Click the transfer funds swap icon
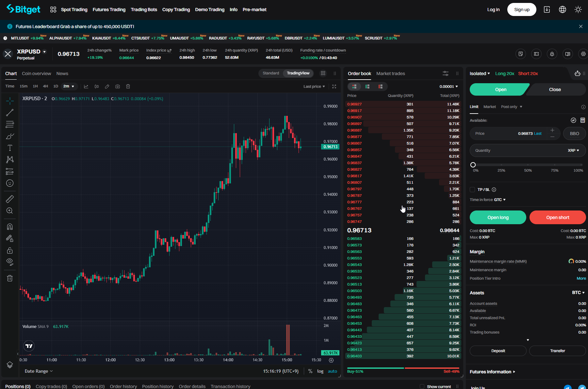Viewport: 588px width, 389px height. pyautogui.click(x=573, y=120)
